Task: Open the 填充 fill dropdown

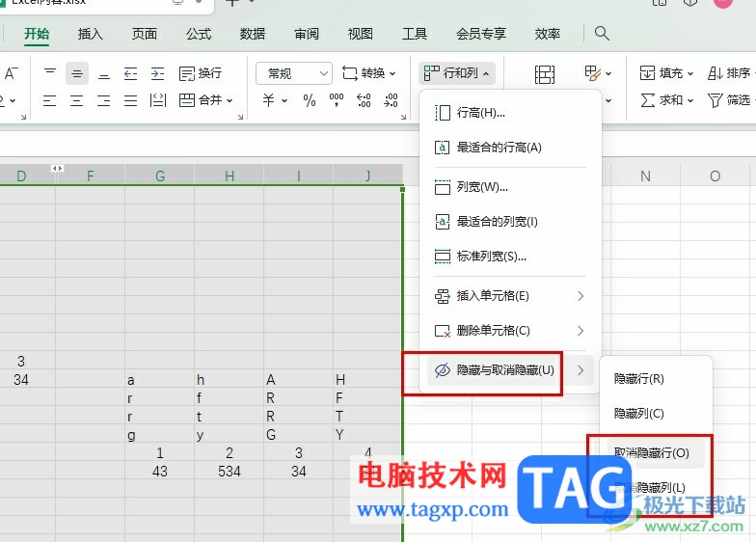Action: click(x=666, y=73)
